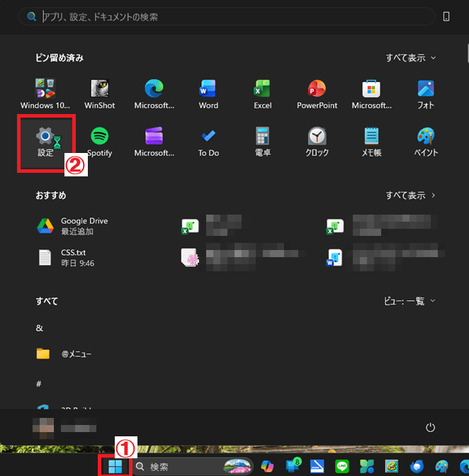Open Microsoft Edge in pinned apps
This screenshot has width=469, height=476.
click(x=154, y=93)
